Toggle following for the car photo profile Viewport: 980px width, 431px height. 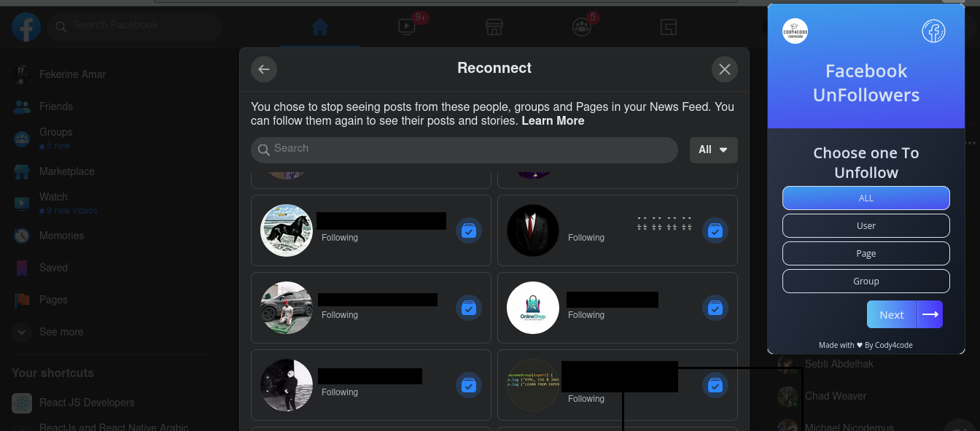pos(469,308)
